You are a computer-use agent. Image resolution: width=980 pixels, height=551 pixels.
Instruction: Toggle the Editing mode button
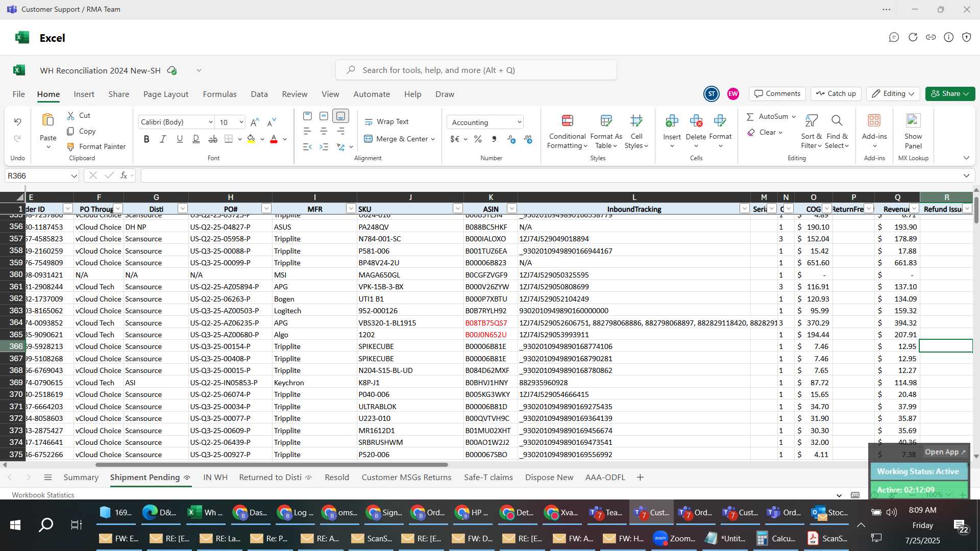pos(893,93)
